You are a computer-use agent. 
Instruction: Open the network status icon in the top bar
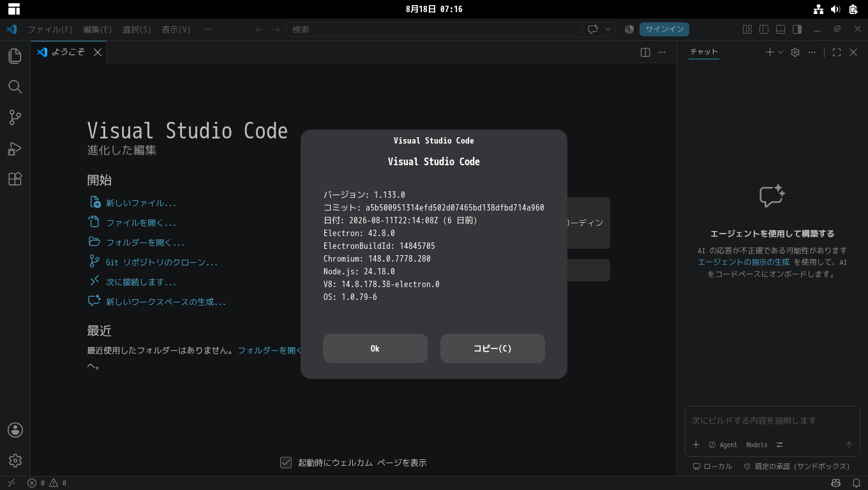818,9
